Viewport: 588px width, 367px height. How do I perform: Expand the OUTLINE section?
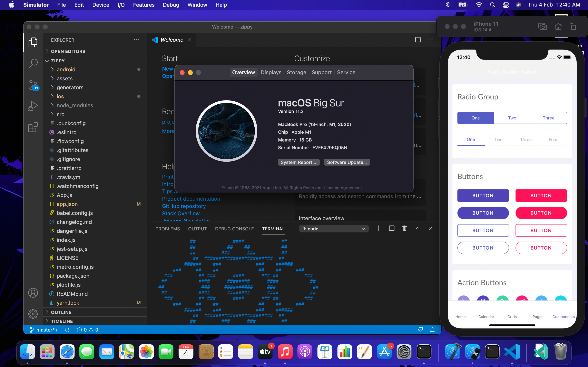(x=61, y=312)
